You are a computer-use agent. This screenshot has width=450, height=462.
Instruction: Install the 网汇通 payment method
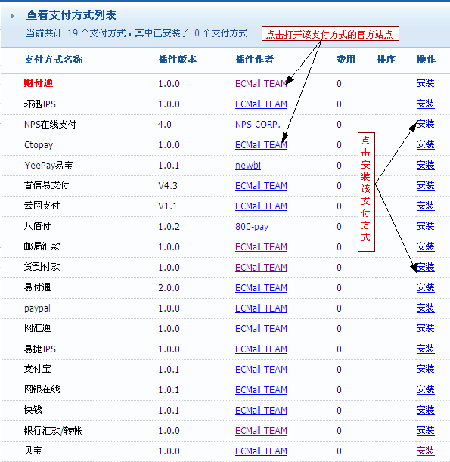coord(425,328)
